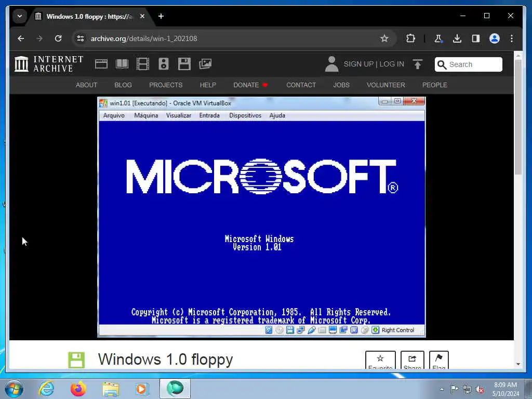Click the VirtualBox Windows 1.01 screenshot image
This screenshot has height=399, width=532.
click(x=261, y=217)
